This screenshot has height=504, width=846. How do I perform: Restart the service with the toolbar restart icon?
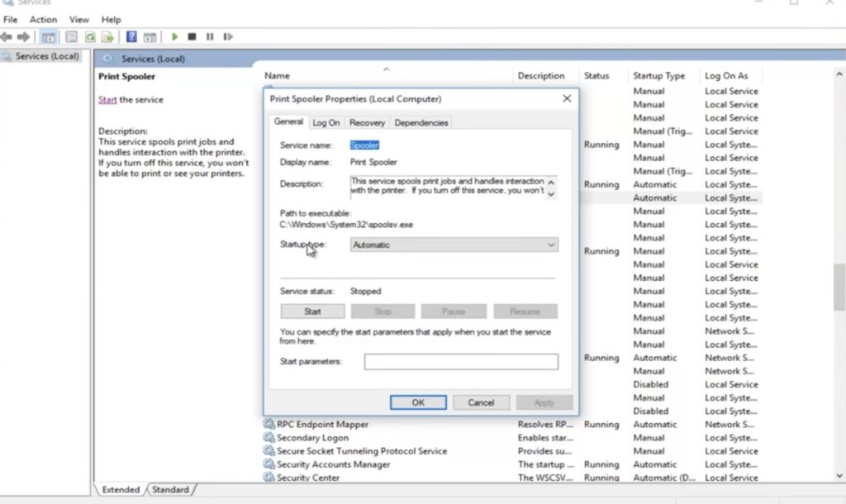(x=228, y=36)
